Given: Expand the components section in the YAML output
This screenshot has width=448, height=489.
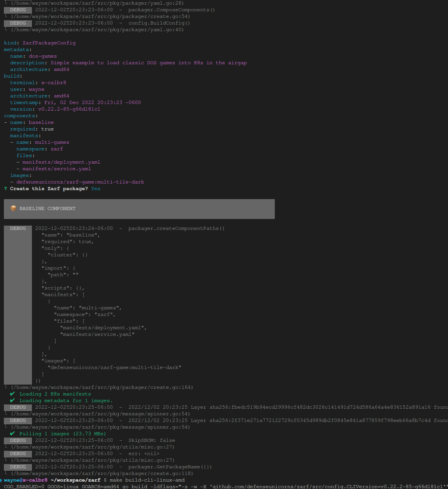Looking at the screenshot, I should (x=20, y=115).
